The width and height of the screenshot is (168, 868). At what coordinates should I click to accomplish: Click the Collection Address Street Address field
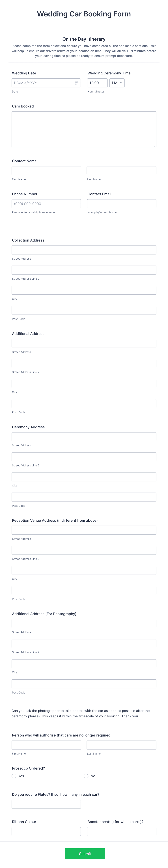click(x=83, y=250)
